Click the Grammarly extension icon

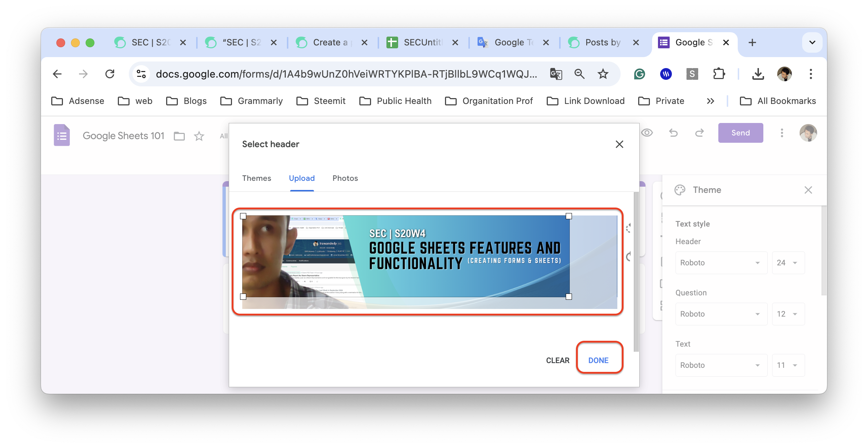(x=639, y=74)
